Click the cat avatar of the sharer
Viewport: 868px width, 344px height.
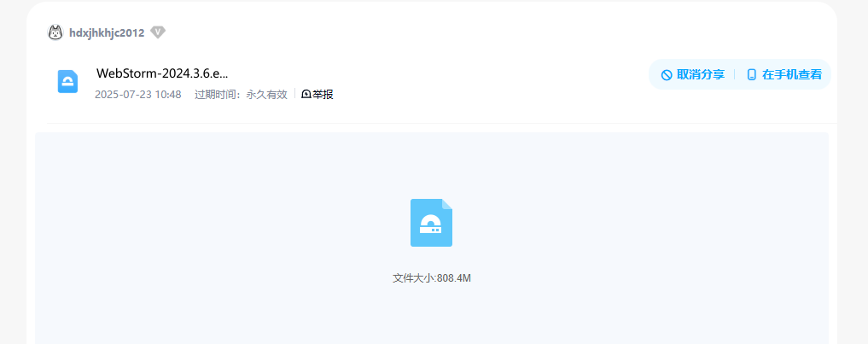click(x=55, y=32)
